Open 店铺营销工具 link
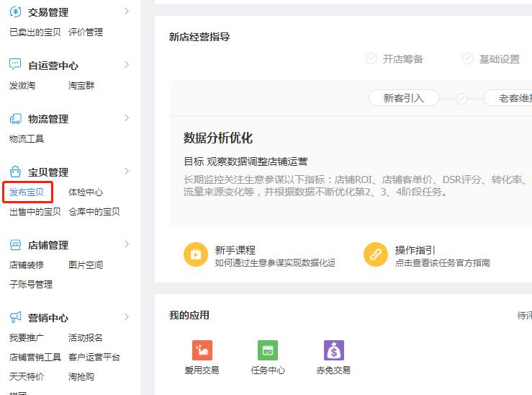Viewport: 532px width, 395px height. pos(35,357)
